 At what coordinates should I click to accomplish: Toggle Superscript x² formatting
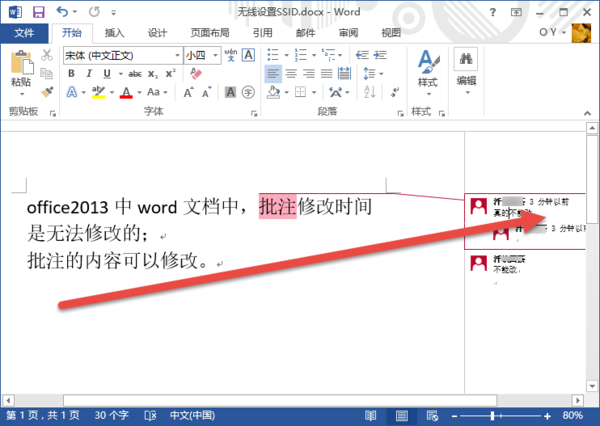click(171, 73)
